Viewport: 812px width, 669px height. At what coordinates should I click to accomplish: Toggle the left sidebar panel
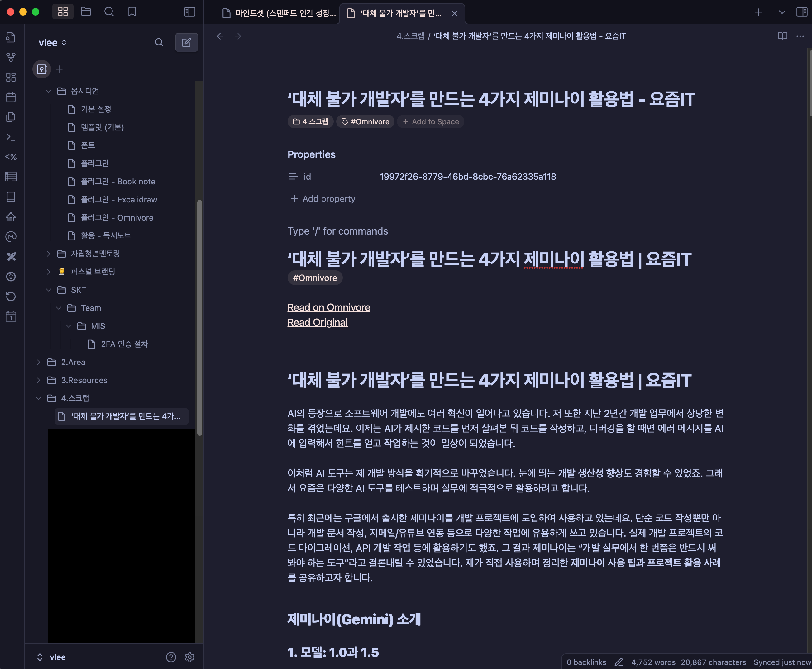[189, 12]
